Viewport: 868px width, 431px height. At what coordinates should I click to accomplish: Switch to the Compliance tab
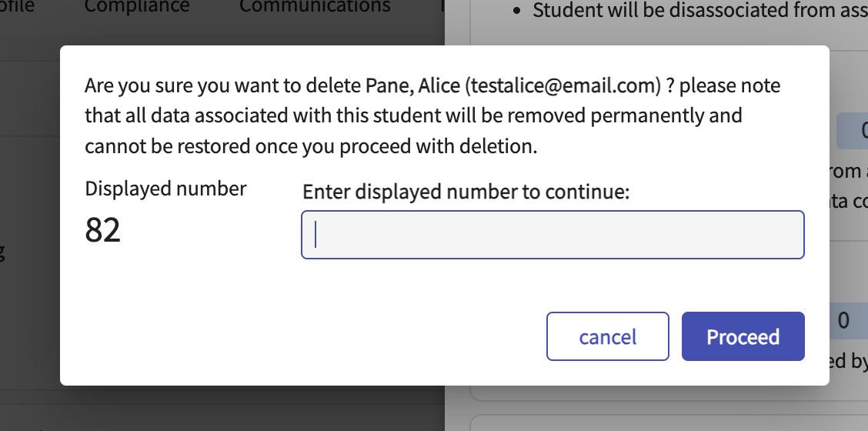[x=137, y=7]
